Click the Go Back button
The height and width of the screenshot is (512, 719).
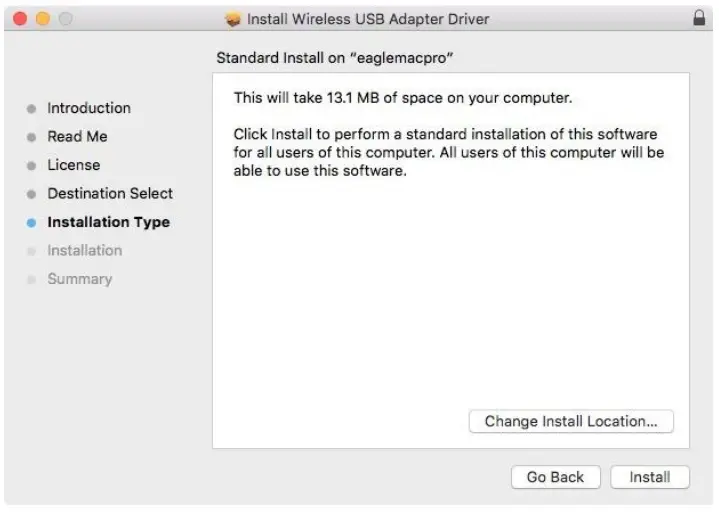pos(555,477)
